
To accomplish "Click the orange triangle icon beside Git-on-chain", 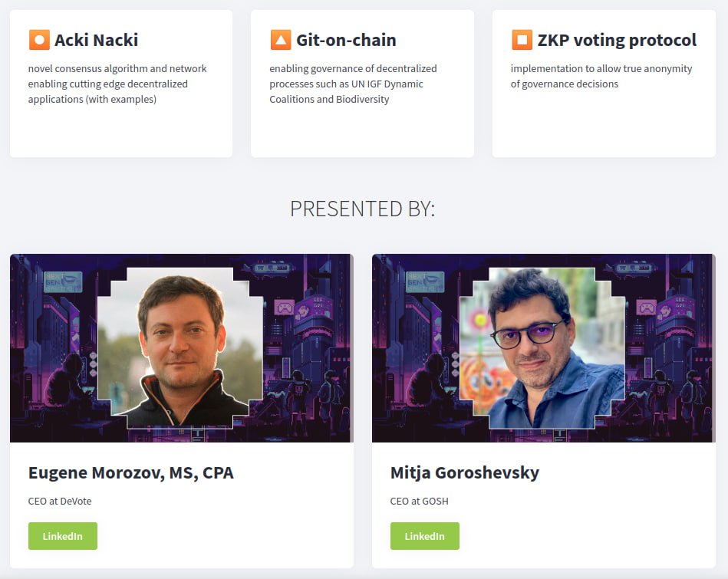I will (x=281, y=40).
